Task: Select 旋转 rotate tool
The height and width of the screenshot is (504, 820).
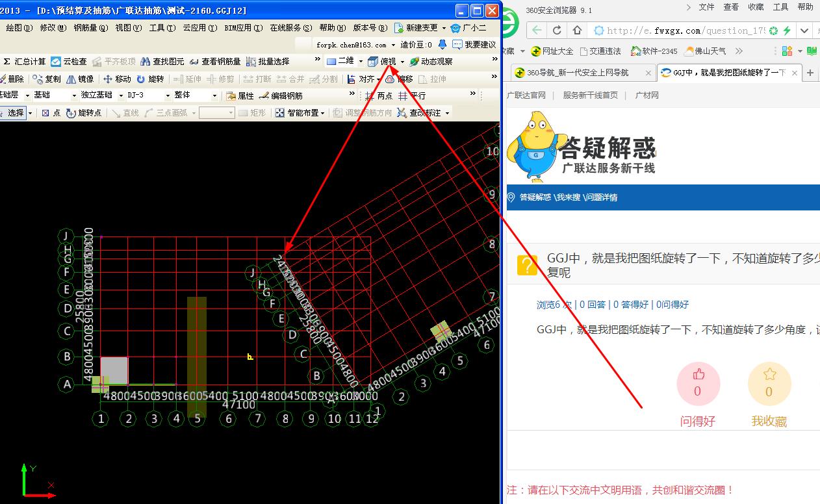Action: tap(151, 79)
